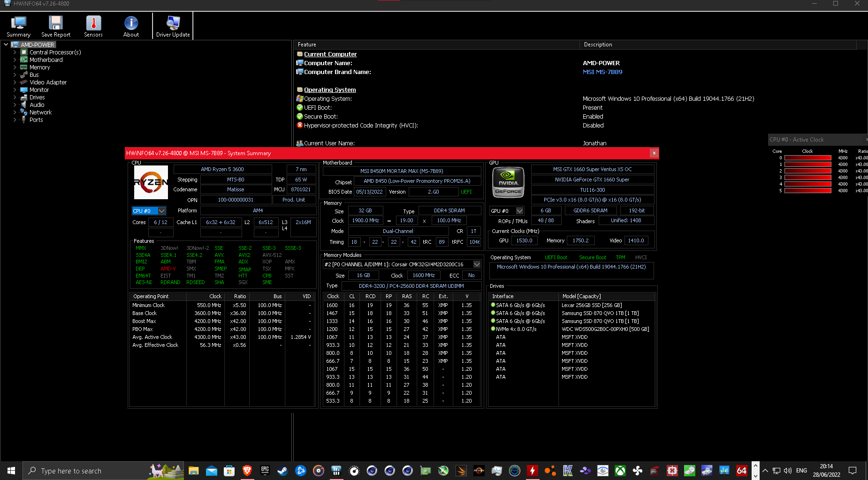The image size is (868, 480).
Task: Collapse the AMD-POWER root tree node
Action: 6,45
